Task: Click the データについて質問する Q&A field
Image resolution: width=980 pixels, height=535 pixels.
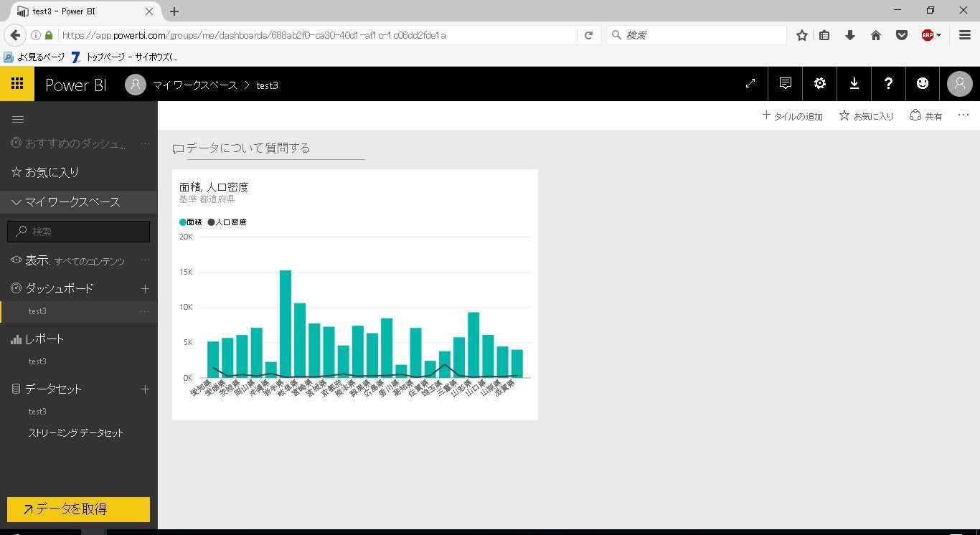Action: (275, 148)
